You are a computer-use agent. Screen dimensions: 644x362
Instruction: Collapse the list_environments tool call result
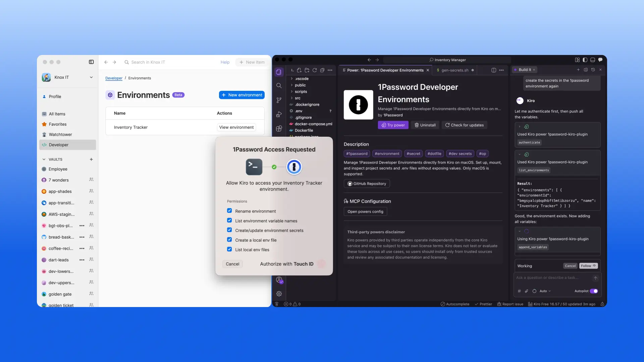tap(520, 155)
